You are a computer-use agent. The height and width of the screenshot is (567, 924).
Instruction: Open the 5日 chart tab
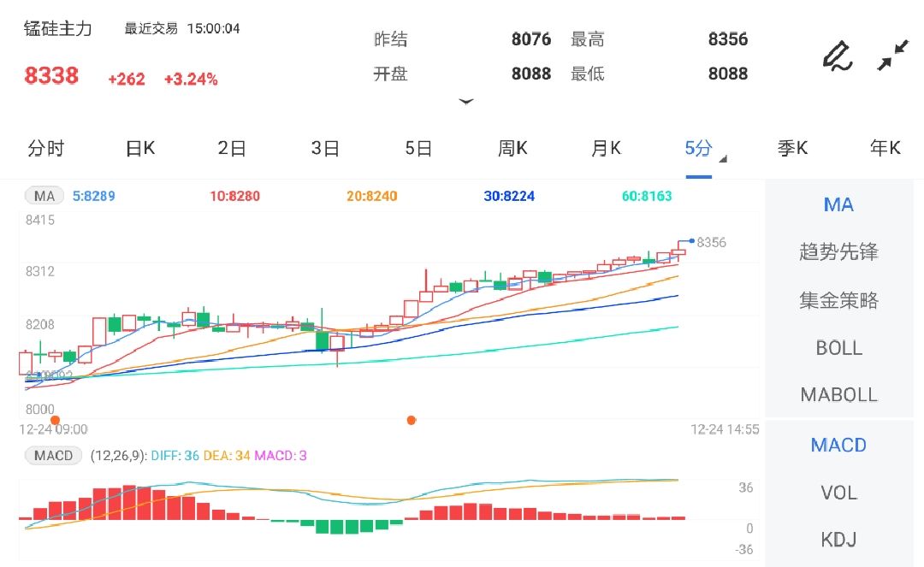pos(419,148)
